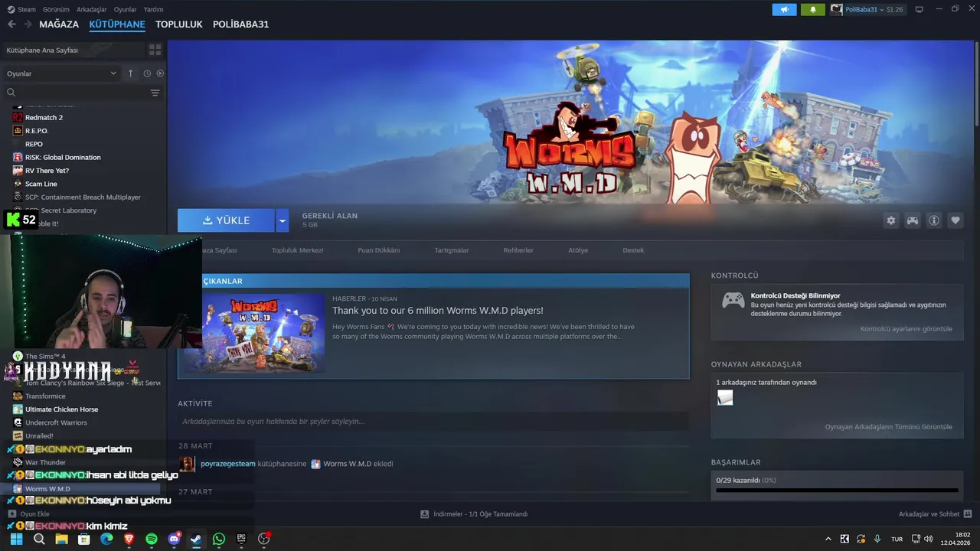Screen dimensions: 980x551
Task: Open the Oyunlar menu
Action: tap(126, 9)
